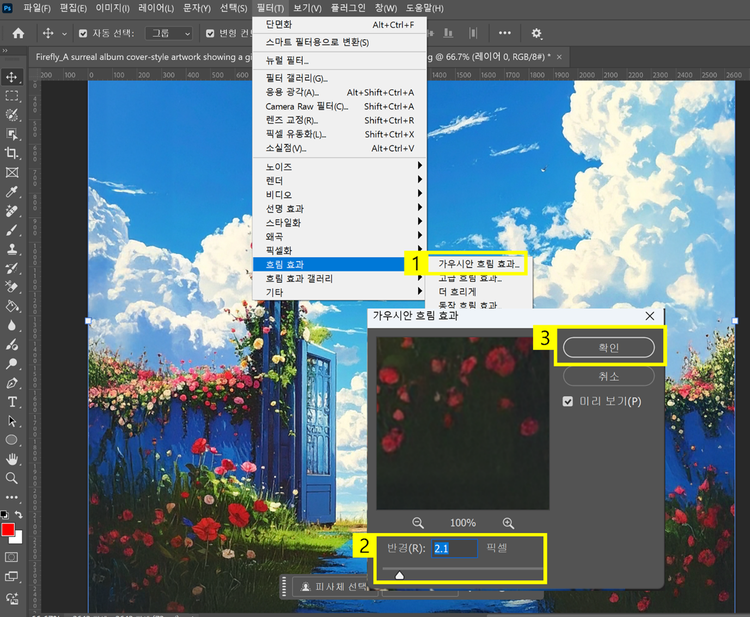Expand the 기타 submenu
Viewport: 750px width, 617px height.
click(339, 292)
